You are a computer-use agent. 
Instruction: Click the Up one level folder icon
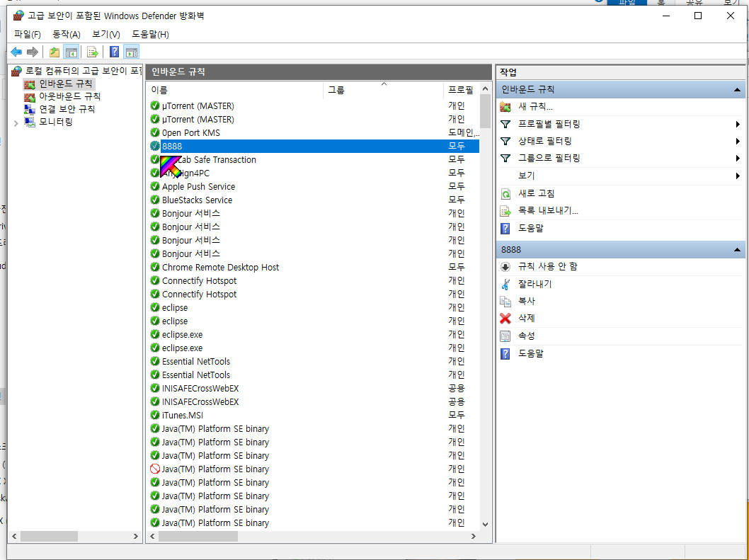point(55,52)
